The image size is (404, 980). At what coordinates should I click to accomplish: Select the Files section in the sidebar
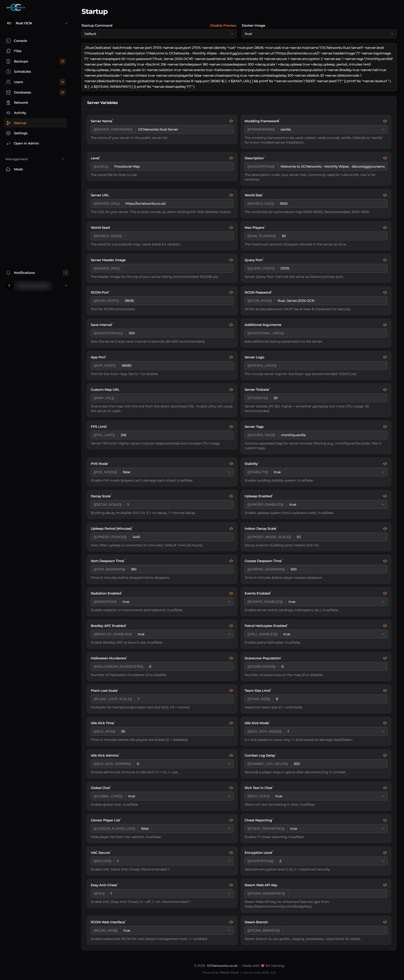pyautogui.click(x=18, y=51)
